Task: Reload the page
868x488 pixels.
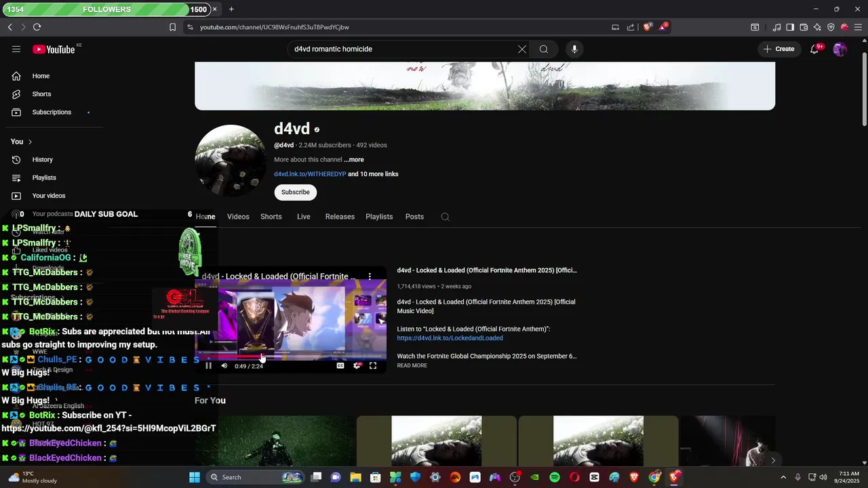Action: [x=37, y=27]
